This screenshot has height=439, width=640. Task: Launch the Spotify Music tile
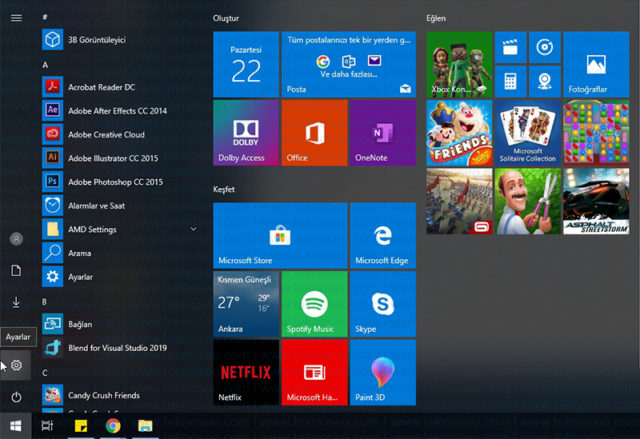pyautogui.click(x=314, y=304)
